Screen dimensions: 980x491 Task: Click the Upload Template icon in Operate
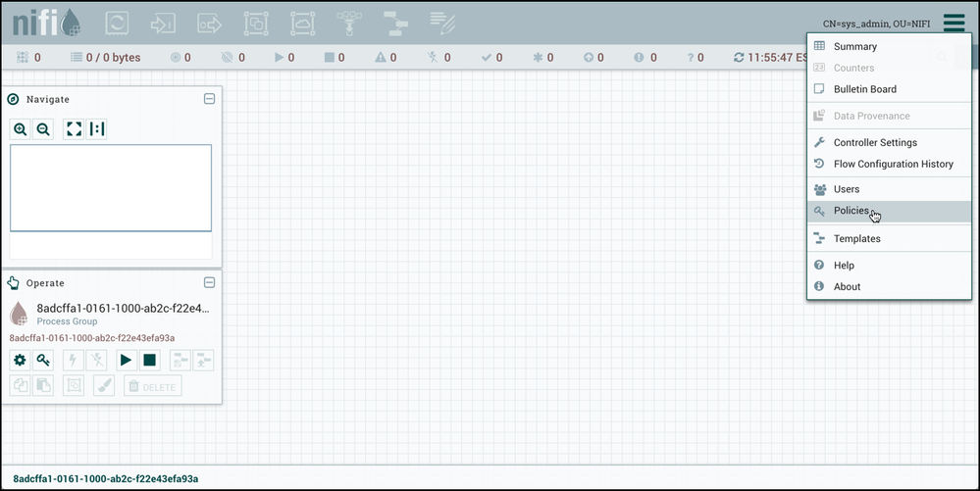(203, 360)
